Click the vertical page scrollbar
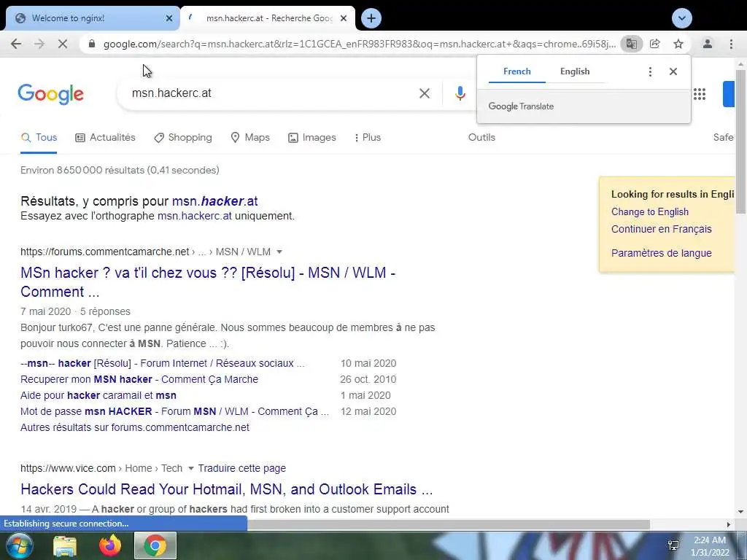Viewport: 747px width, 560px height. pos(741,143)
